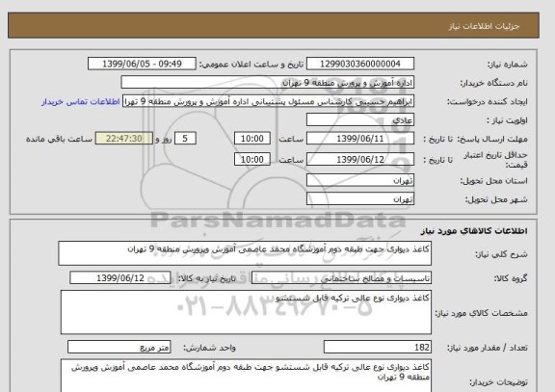The height and width of the screenshot is (392, 555).
Task: Click response deadline date 1399/06/11 field
Action: [360, 139]
